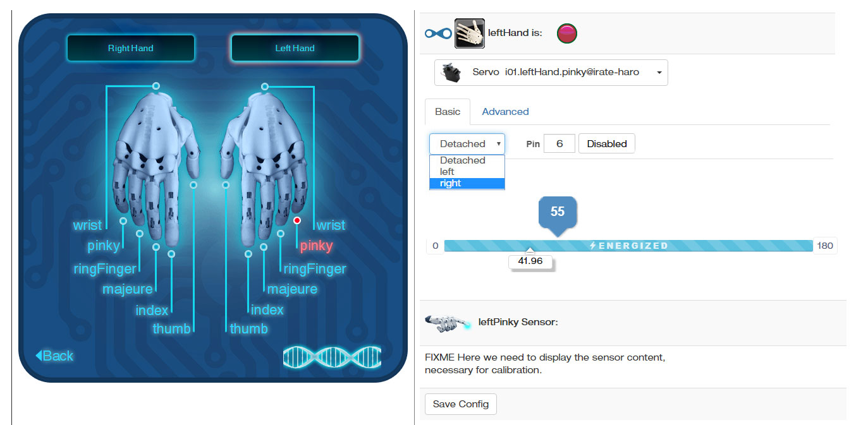This screenshot has height=425, width=868.
Task: Select the right-hand wrist label
Action: pos(87,225)
